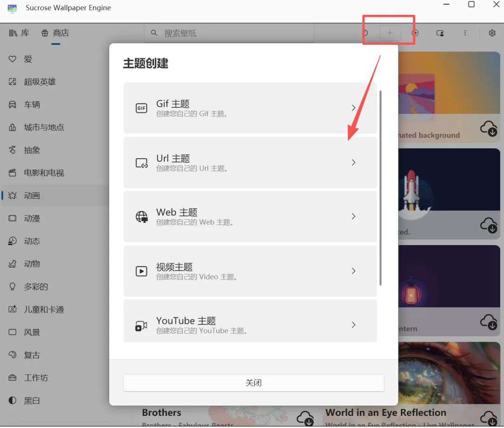Click the Url link-window icon
504x428 pixels.
coord(141,163)
